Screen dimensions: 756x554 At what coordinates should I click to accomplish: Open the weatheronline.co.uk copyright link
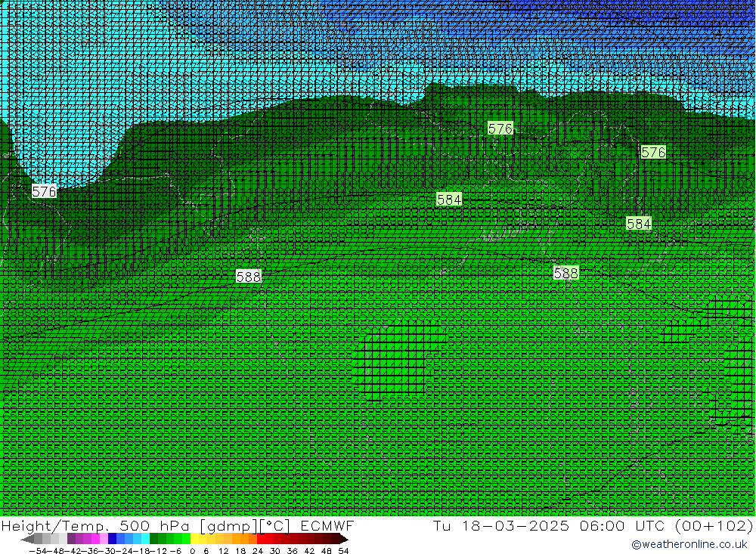[x=689, y=544]
